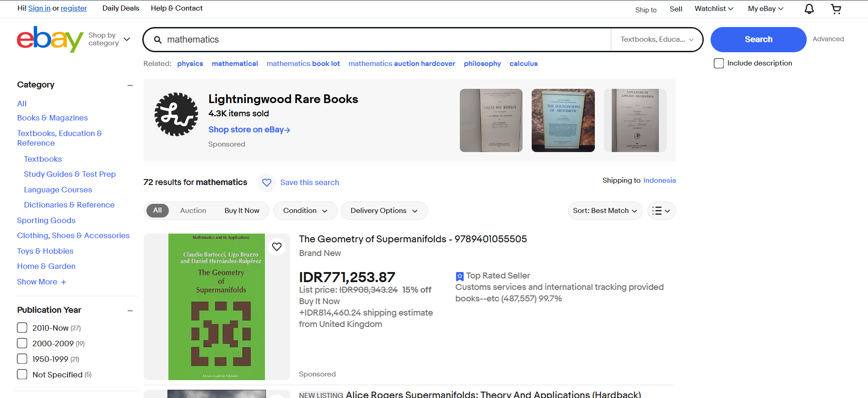Collapse the Category section minus icon
This screenshot has height=398, width=868.
click(x=130, y=85)
